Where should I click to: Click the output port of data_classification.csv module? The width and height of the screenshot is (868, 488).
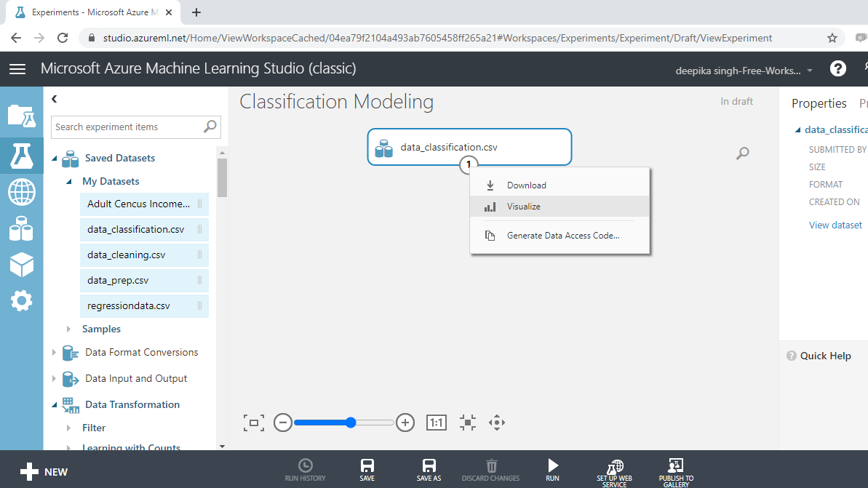(469, 164)
